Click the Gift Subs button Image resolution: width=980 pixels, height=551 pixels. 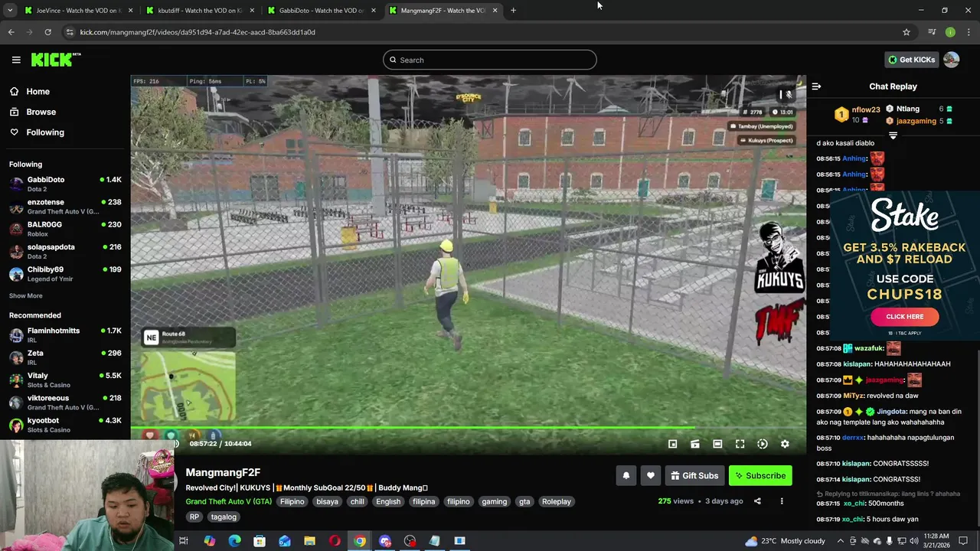694,476
